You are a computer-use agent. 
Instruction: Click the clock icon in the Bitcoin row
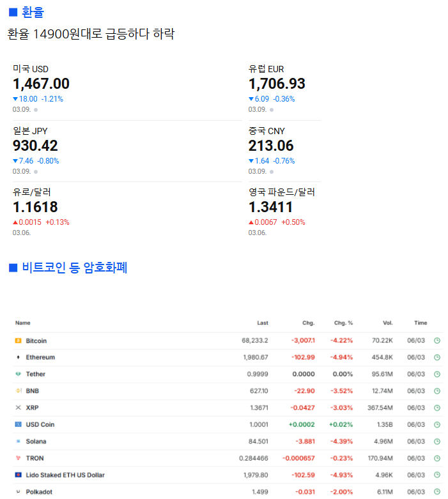pos(437,341)
